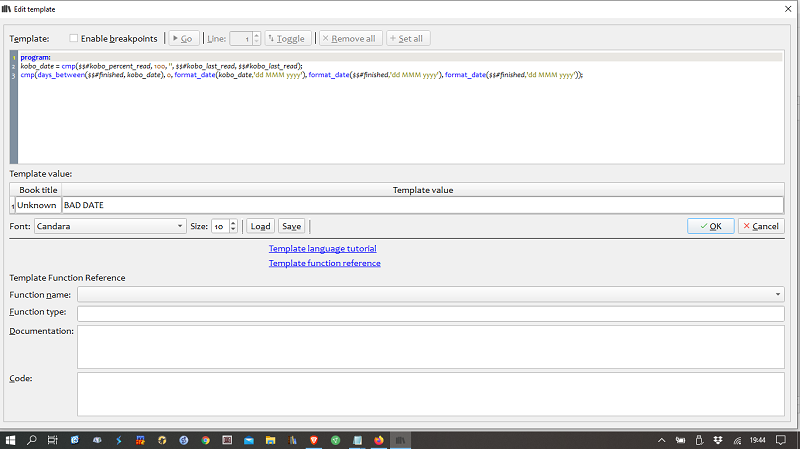The height and width of the screenshot is (452, 804).
Task: Close the Edit template dialog
Action: 788,9
